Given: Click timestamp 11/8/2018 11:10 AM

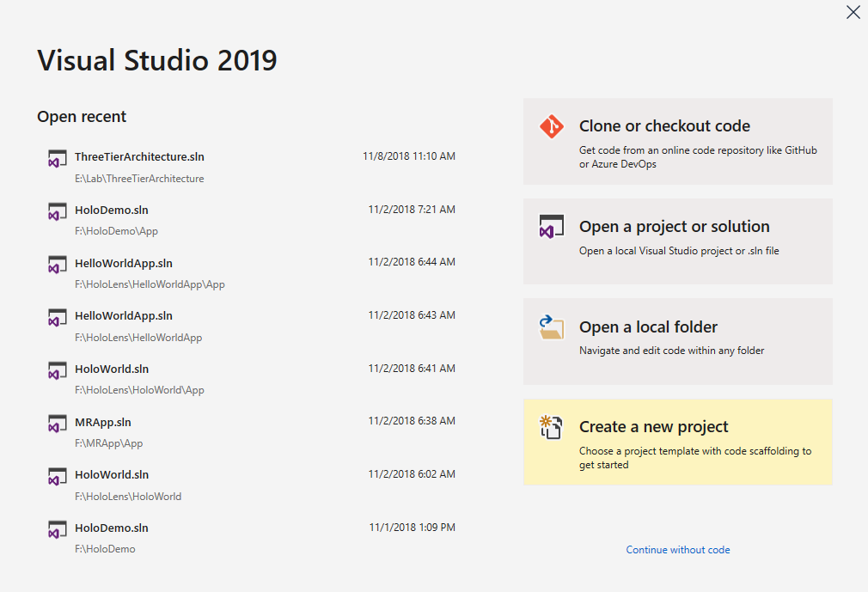Looking at the screenshot, I should tap(409, 156).
